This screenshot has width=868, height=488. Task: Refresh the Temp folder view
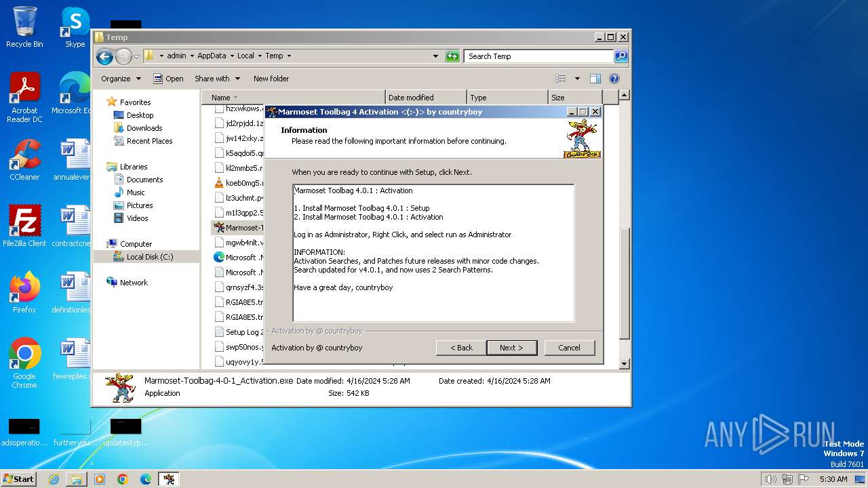pos(452,56)
